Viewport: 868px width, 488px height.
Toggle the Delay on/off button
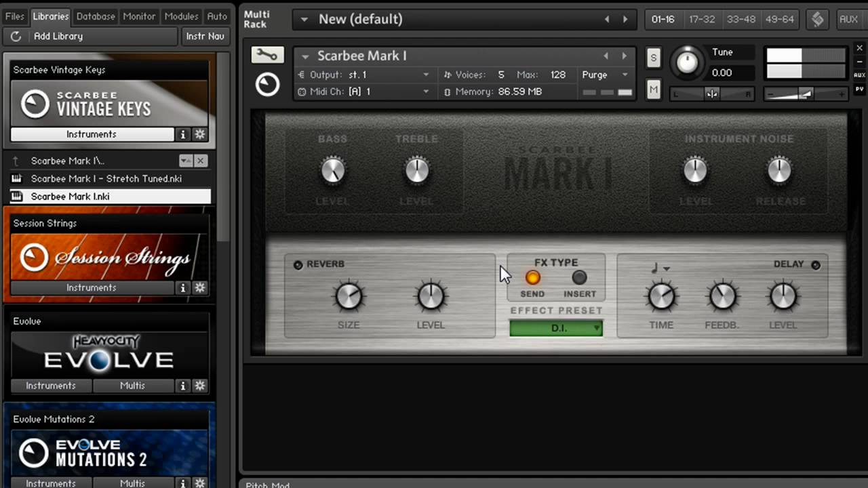click(x=816, y=265)
